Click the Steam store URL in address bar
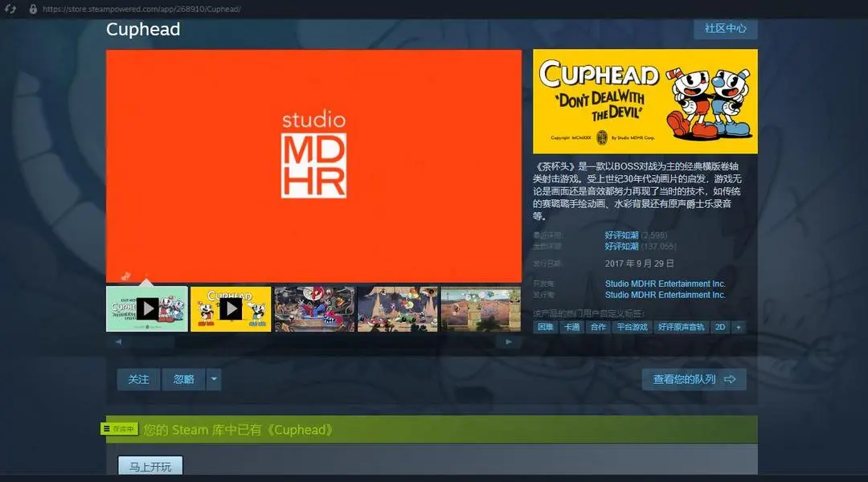The height and width of the screenshot is (482, 868). tap(141, 9)
